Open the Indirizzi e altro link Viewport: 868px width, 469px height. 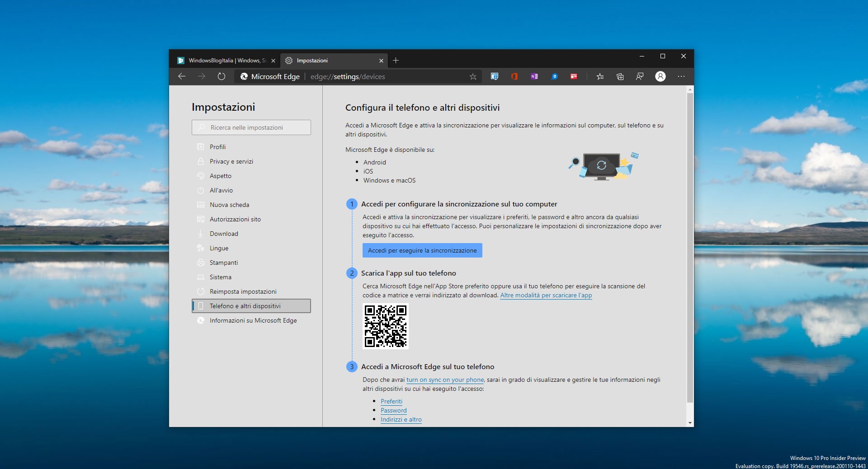(x=401, y=419)
